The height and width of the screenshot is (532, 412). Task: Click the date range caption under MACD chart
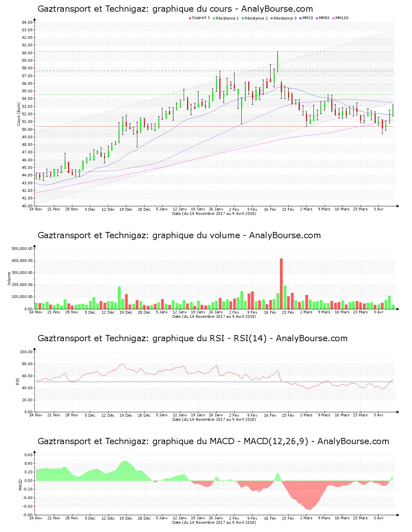(214, 522)
